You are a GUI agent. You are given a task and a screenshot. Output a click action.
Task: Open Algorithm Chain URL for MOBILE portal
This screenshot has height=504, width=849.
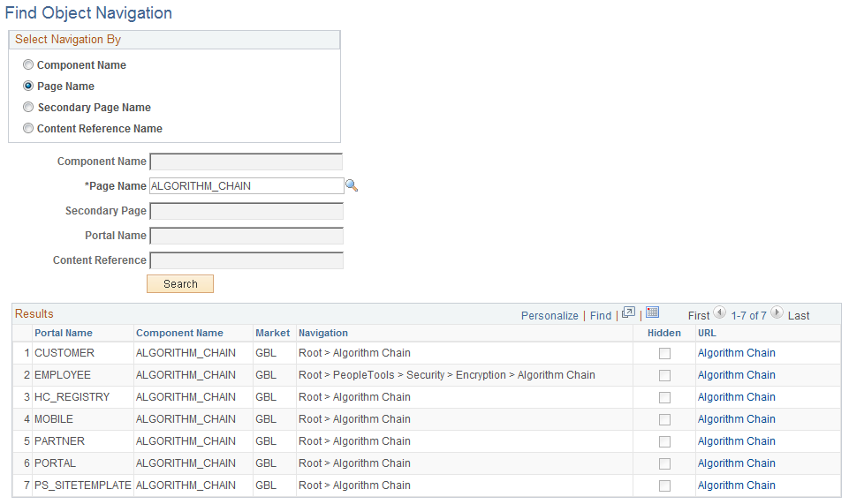pyautogui.click(x=737, y=419)
